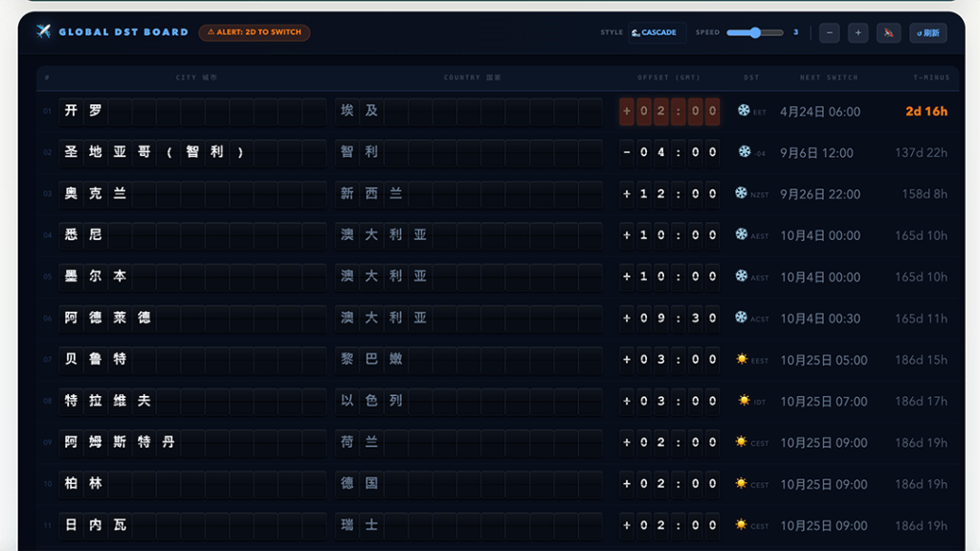Click the T-MINUS column header
This screenshot has height=551, width=980.
click(930, 77)
